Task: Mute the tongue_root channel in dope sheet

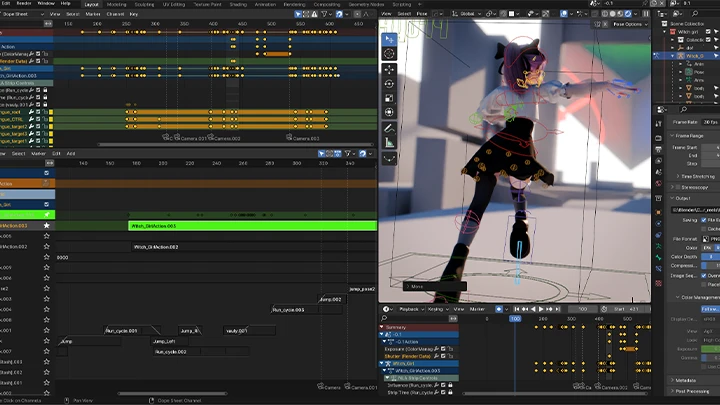Action: point(39,112)
